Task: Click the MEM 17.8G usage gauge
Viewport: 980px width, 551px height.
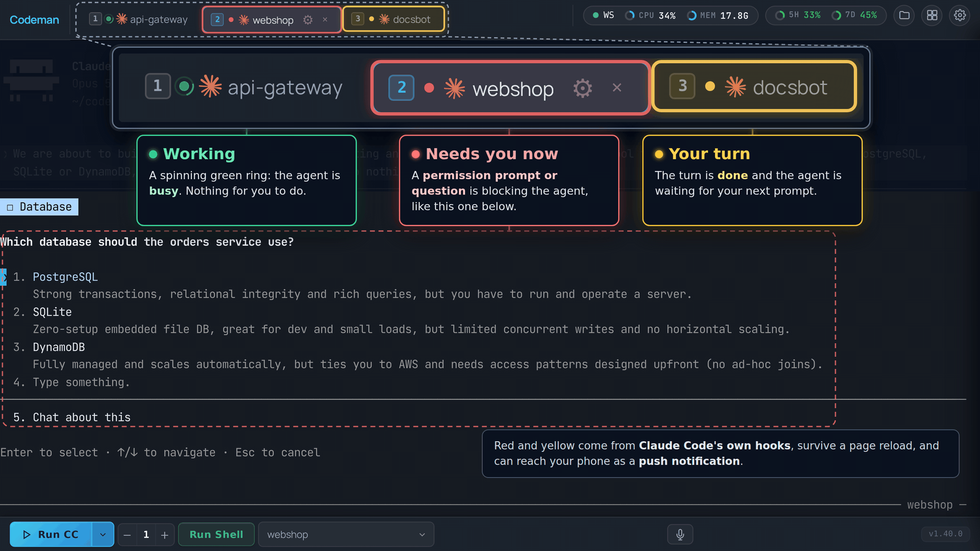Action: pos(718,15)
